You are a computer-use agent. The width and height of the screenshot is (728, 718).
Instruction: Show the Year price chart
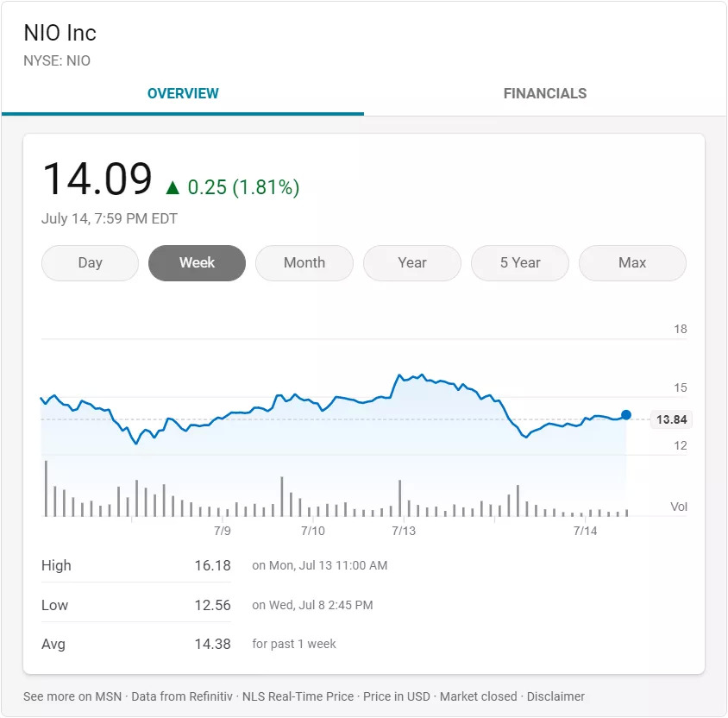412,263
